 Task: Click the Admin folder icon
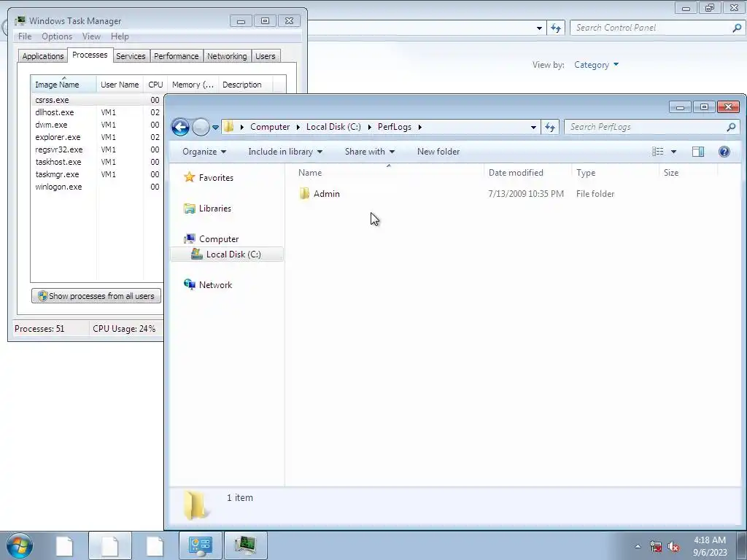(x=304, y=193)
